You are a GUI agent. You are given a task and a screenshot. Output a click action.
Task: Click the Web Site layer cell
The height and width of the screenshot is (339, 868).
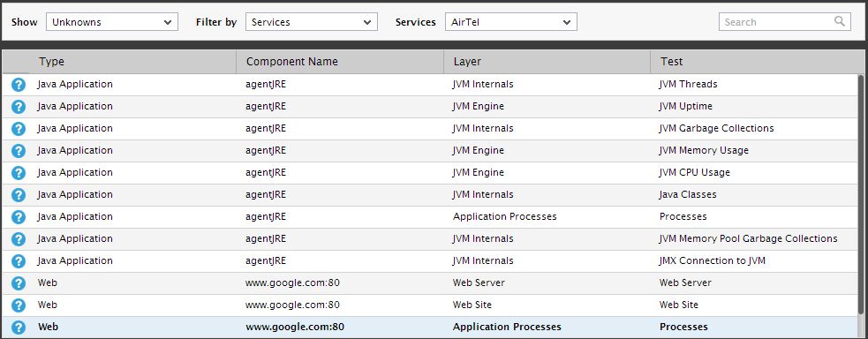tap(472, 305)
